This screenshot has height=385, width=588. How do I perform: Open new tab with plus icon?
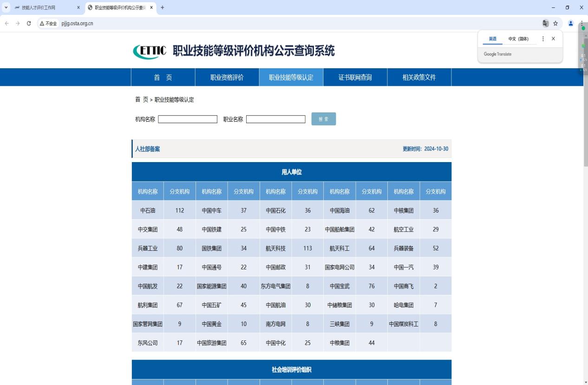click(x=163, y=7)
